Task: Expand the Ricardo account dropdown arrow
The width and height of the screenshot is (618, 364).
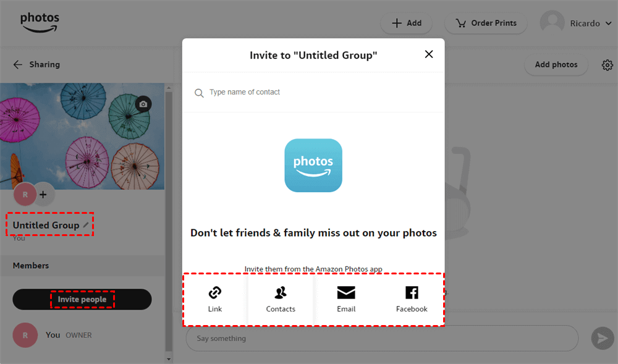Action: [609, 23]
